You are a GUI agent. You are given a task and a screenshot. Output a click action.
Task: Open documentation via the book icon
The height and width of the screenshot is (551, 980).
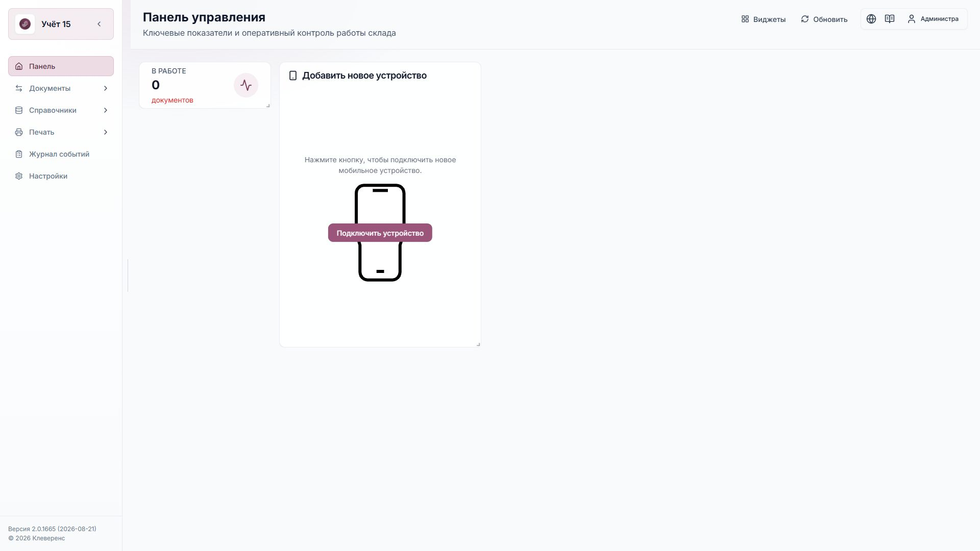click(890, 19)
